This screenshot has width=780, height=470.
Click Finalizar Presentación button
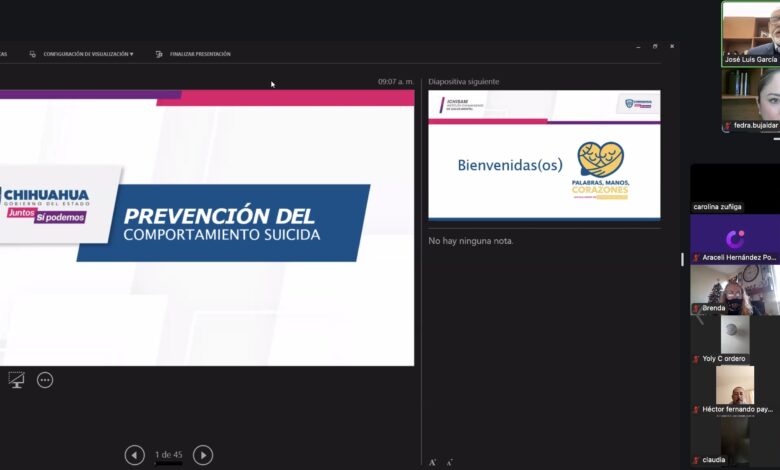(x=200, y=54)
